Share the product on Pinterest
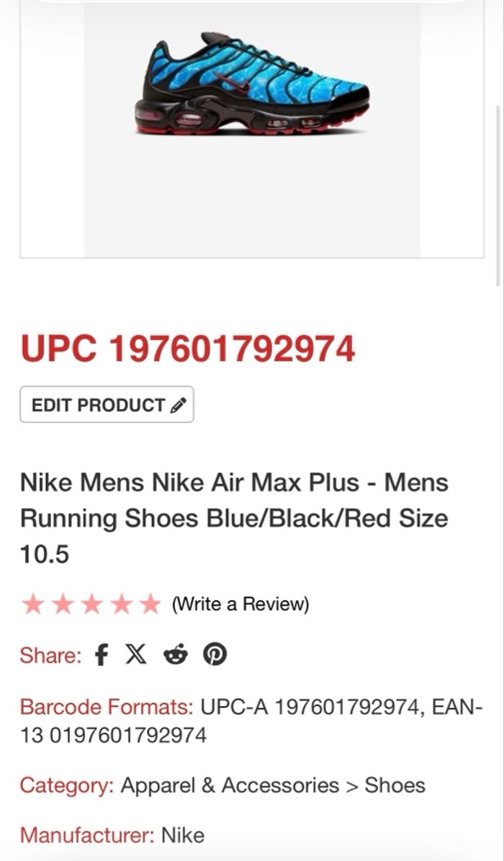The height and width of the screenshot is (861, 504). [215, 654]
